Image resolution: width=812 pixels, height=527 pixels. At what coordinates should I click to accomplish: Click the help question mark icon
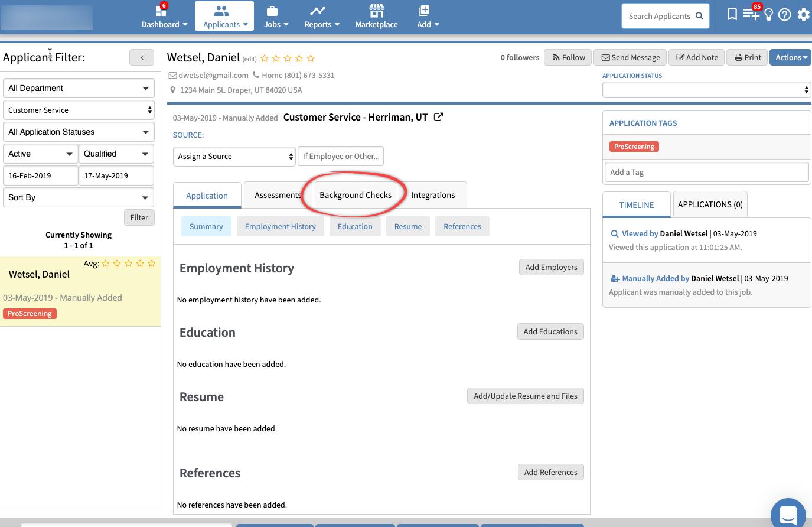[784, 15]
